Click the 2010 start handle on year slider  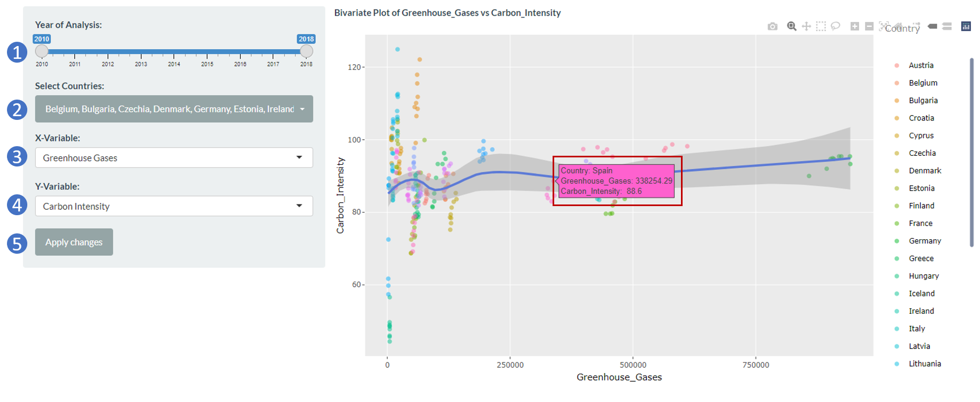coord(42,51)
